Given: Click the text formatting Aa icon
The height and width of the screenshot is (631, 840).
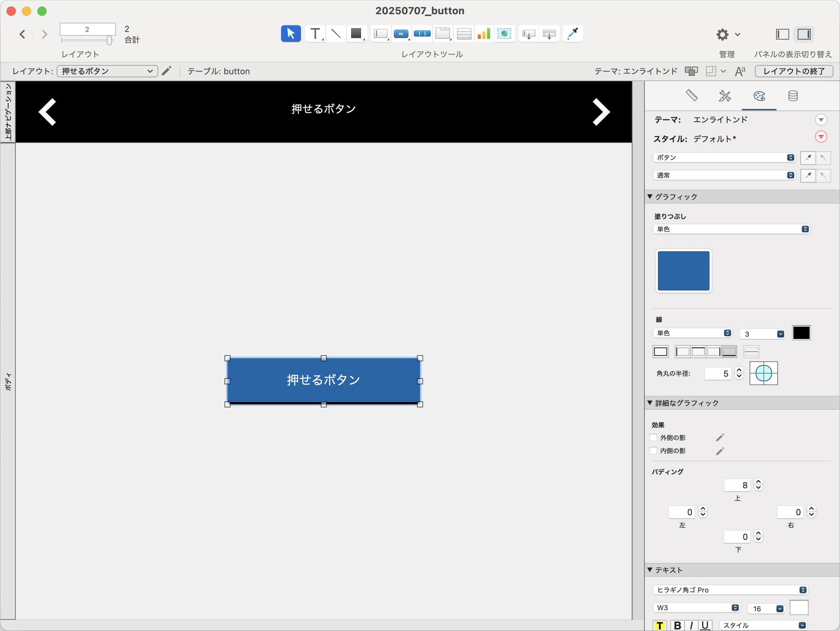Looking at the screenshot, I should (740, 71).
